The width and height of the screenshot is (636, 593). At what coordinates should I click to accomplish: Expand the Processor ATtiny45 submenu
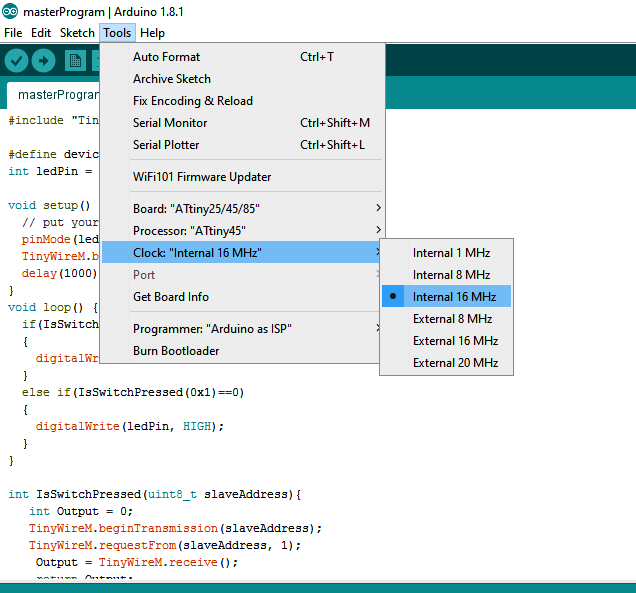(x=241, y=231)
